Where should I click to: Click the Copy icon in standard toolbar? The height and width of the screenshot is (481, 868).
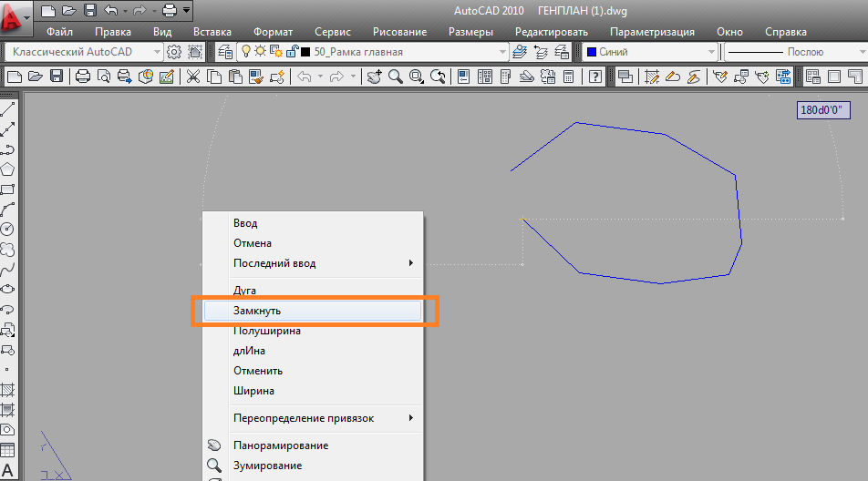[213, 77]
